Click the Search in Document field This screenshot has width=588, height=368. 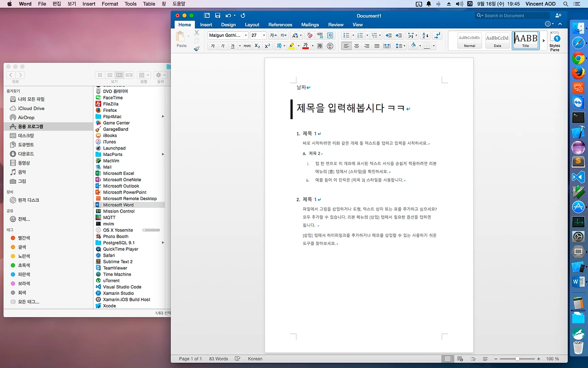[x=513, y=16]
